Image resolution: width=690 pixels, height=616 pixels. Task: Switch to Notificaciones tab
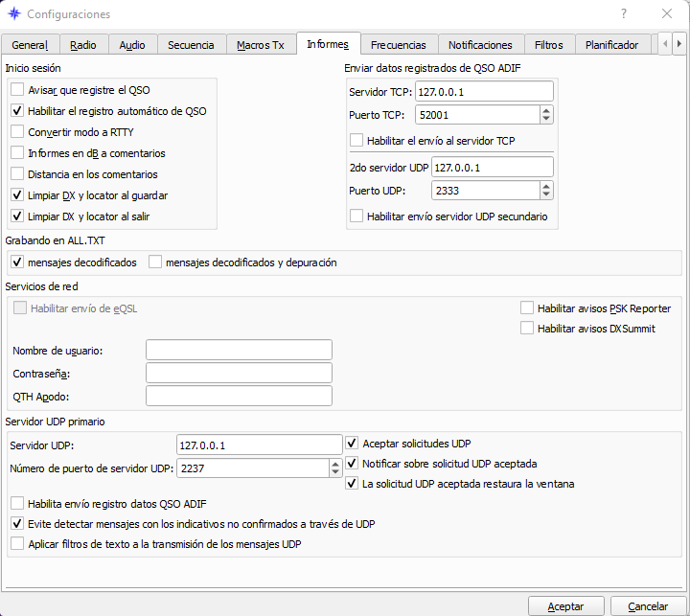point(480,45)
